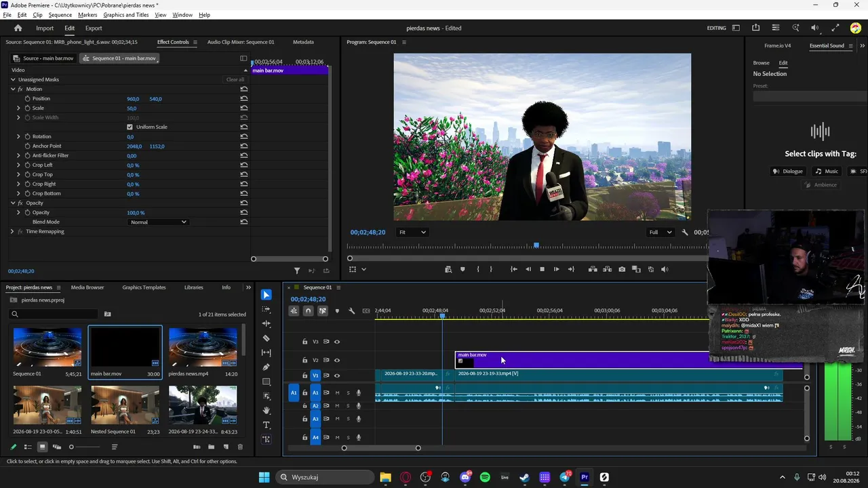Toggle Uniform Scale checkbox

130,127
